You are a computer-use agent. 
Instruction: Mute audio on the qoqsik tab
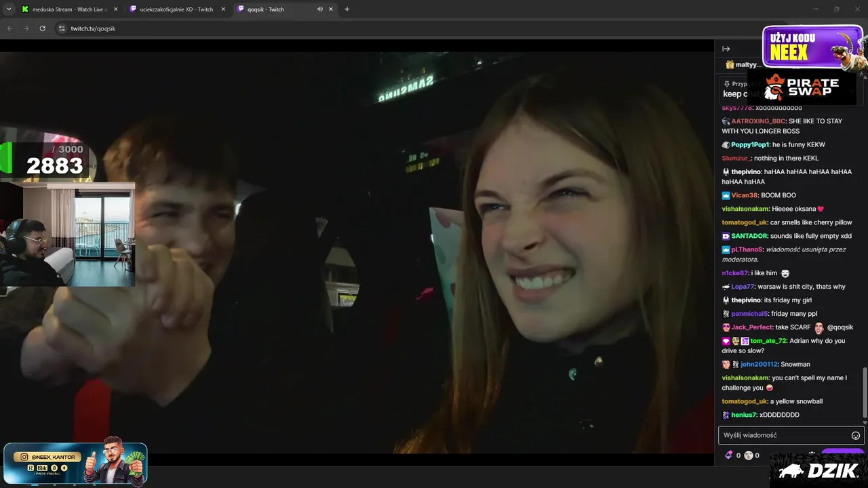click(319, 9)
